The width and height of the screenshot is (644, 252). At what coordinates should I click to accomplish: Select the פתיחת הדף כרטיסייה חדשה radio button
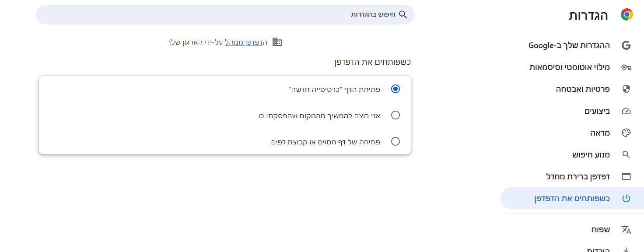395,88
